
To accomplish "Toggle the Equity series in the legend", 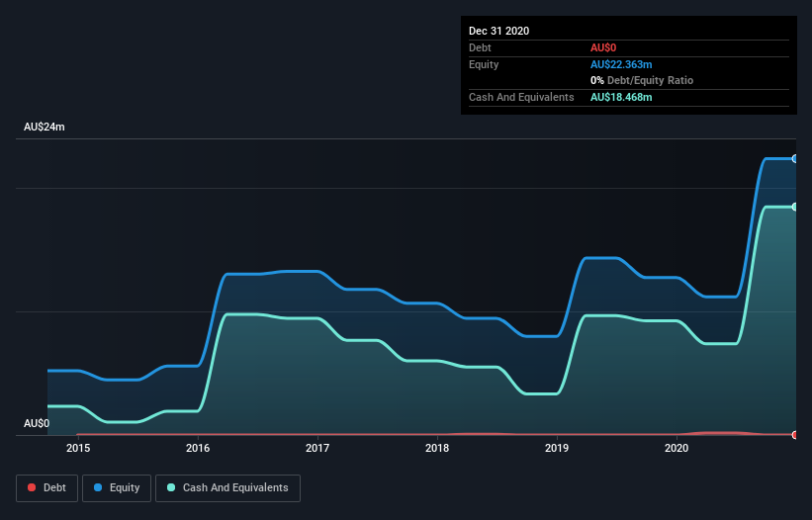I will [117, 488].
